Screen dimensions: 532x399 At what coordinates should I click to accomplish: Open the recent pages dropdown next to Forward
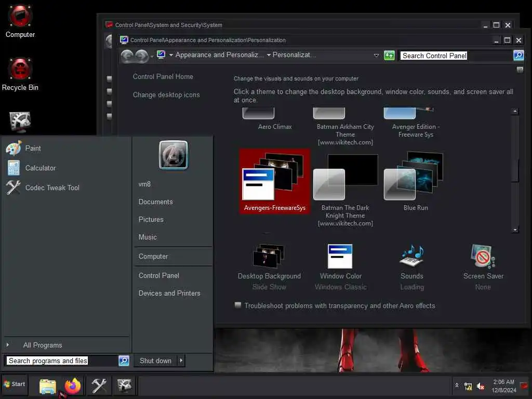tap(152, 56)
